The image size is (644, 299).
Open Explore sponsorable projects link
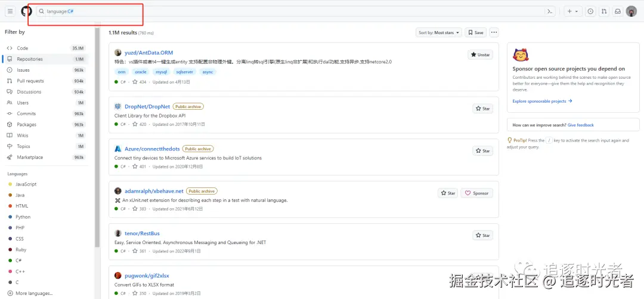point(542,101)
